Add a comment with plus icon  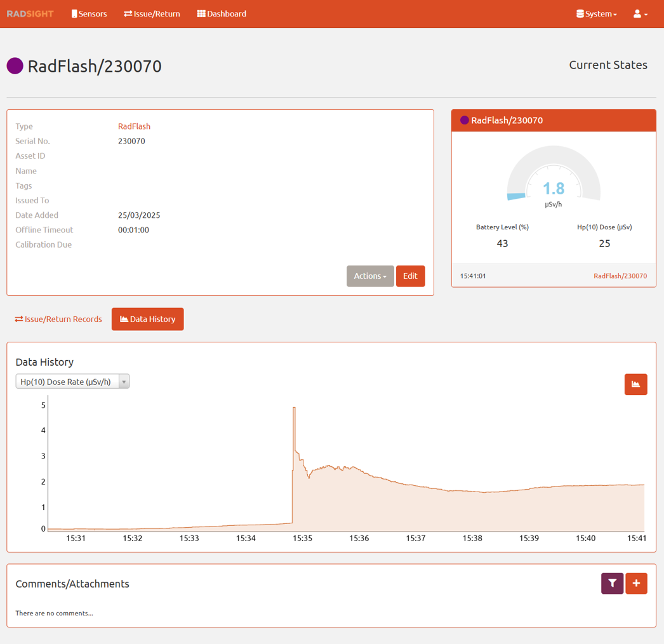[636, 584]
